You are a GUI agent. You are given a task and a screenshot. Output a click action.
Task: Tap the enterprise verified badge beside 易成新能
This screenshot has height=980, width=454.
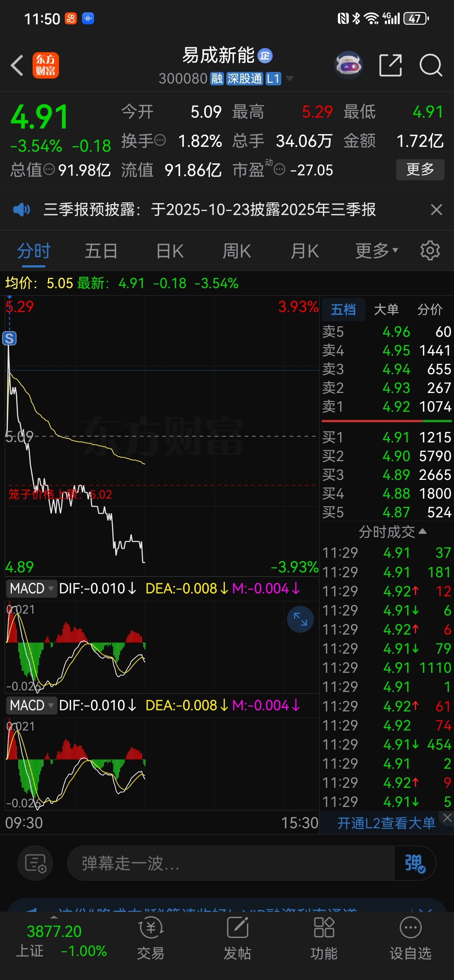tap(265, 56)
